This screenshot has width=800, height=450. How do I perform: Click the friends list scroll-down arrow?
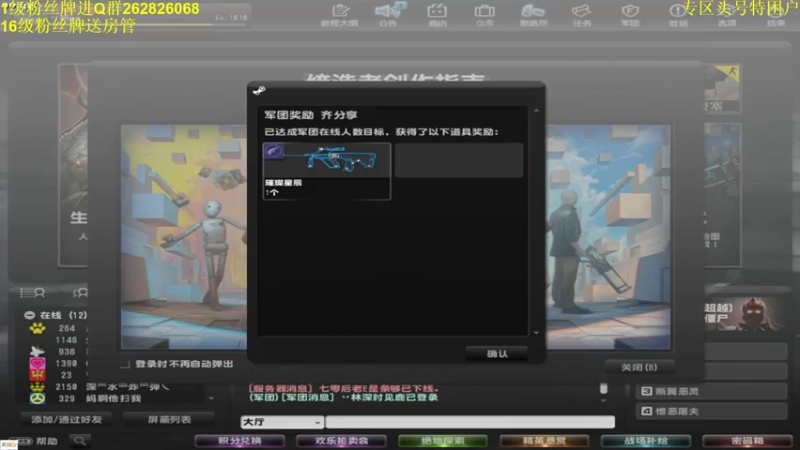[x=211, y=398]
